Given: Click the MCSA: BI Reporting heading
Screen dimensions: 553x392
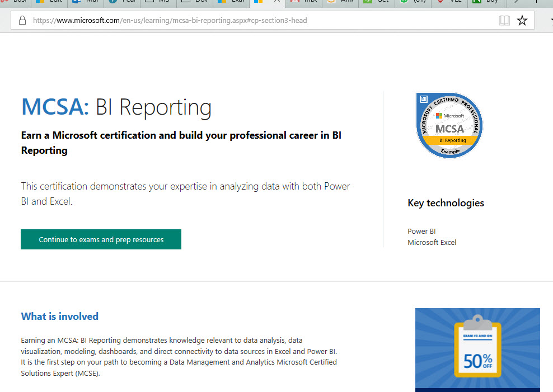Looking at the screenshot, I should click(116, 107).
